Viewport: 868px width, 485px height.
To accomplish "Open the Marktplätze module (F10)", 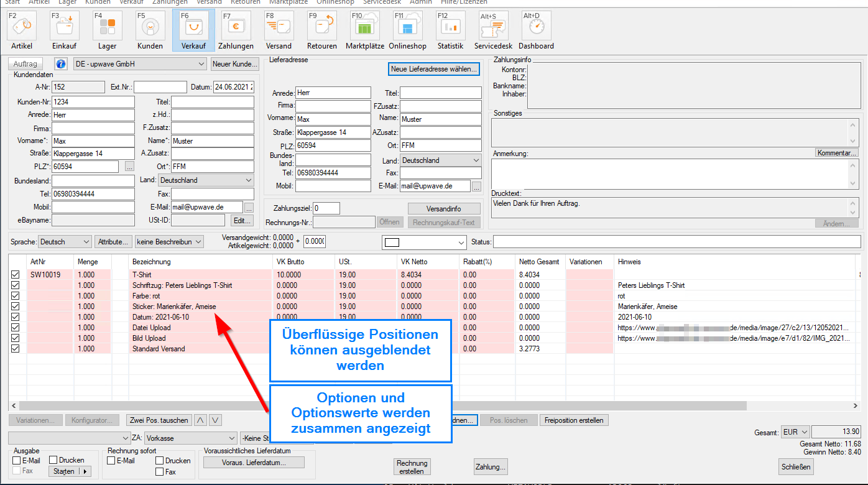I will tap(365, 31).
